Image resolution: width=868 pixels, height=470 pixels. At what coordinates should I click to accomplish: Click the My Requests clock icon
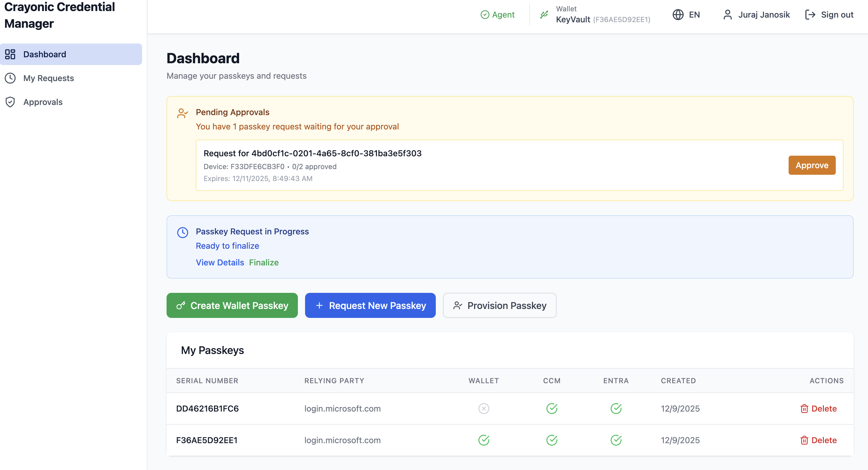10,78
